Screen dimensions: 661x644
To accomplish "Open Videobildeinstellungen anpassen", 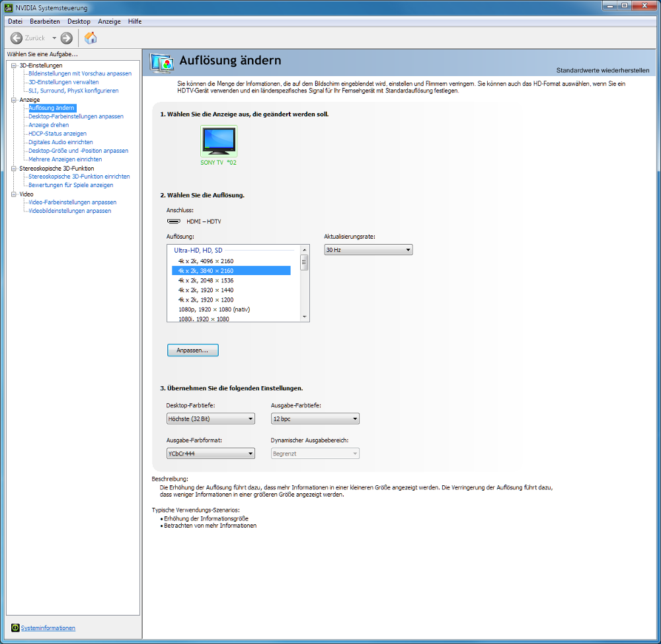I will tap(70, 211).
